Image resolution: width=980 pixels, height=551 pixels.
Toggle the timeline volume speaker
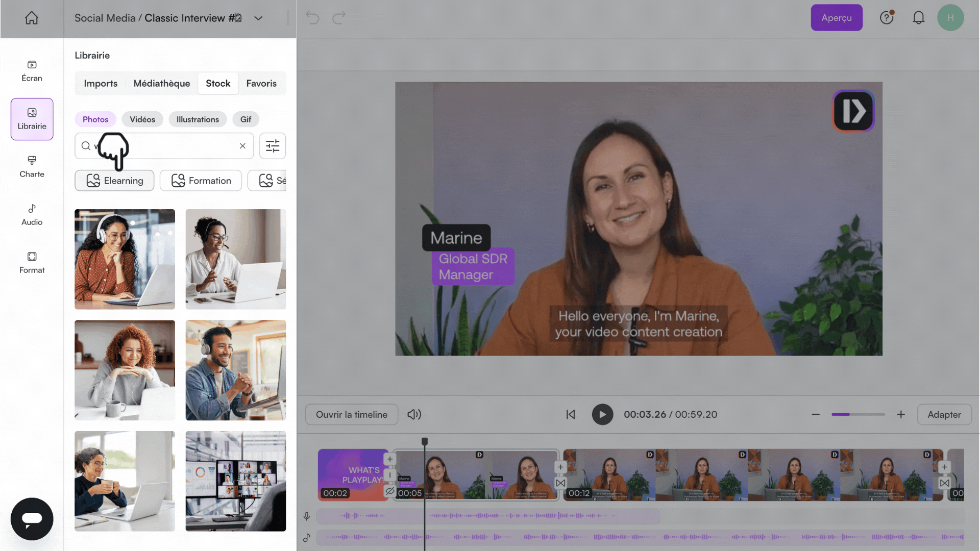[x=414, y=415]
